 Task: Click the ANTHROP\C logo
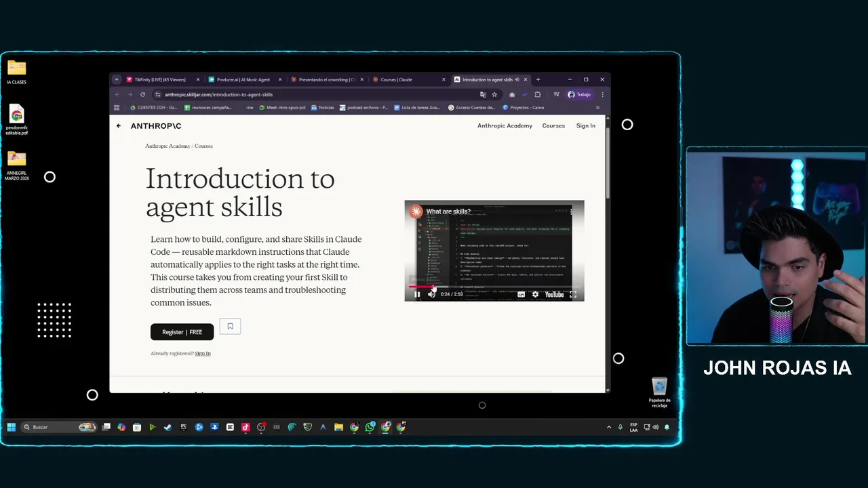[156, 125]
